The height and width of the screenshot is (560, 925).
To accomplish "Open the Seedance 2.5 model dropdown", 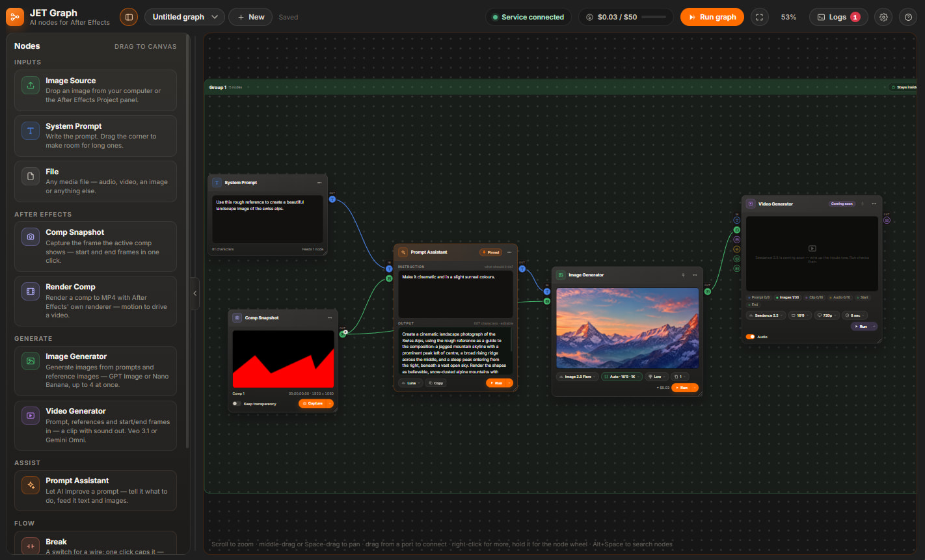I will pyautogui.click(x=766, y=315).
